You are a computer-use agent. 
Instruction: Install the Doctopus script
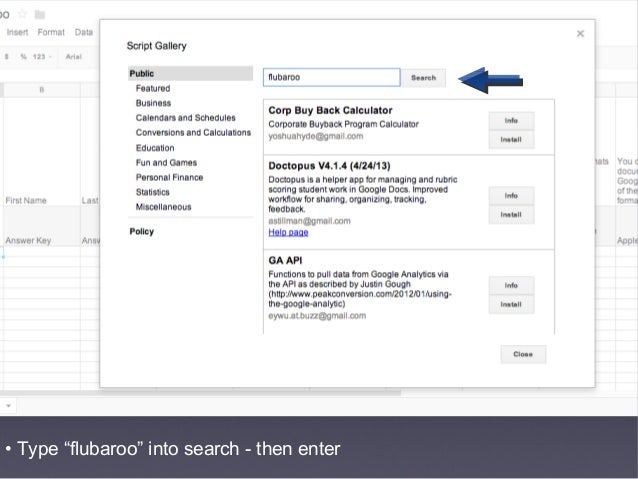point(511,214)
